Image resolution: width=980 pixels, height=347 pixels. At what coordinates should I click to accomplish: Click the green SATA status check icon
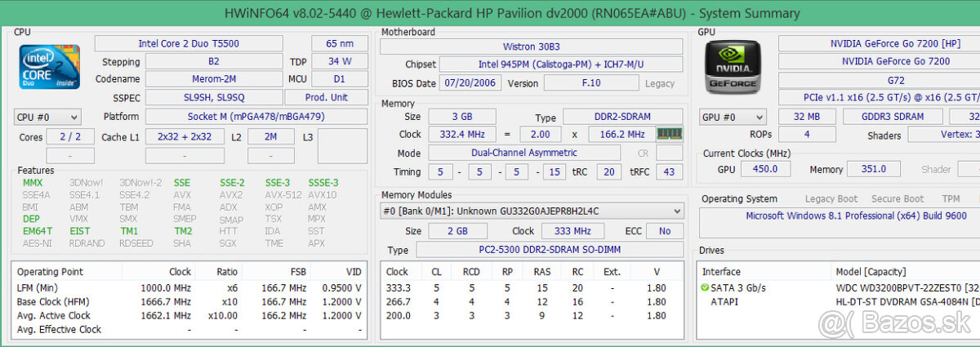coord(706,288)
